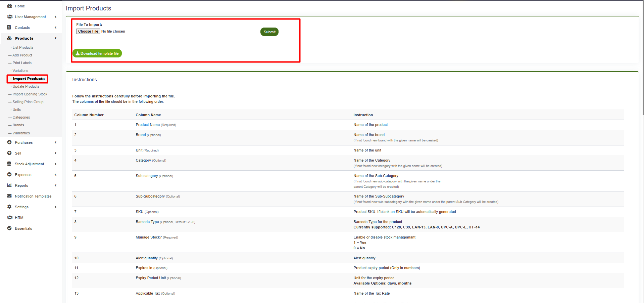The image size is (644, 303).
Task: Click the Essentials check-circle icon
Action: [x=9, y=228]
